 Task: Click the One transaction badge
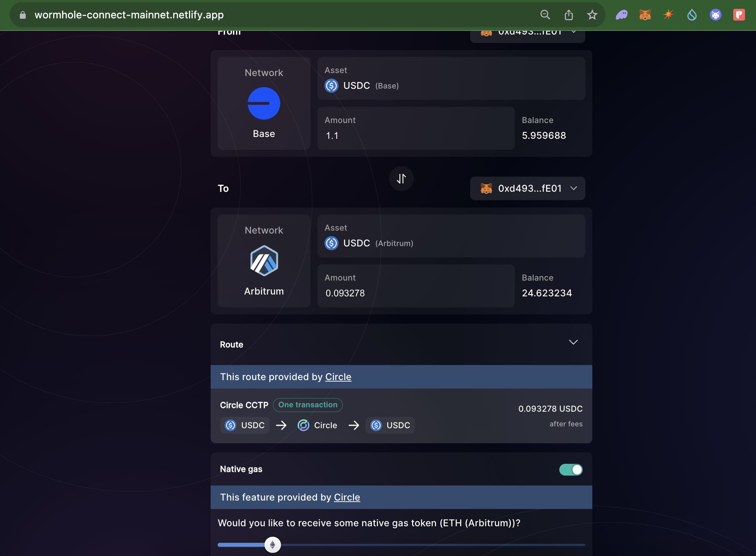click(x=308, y=405)
